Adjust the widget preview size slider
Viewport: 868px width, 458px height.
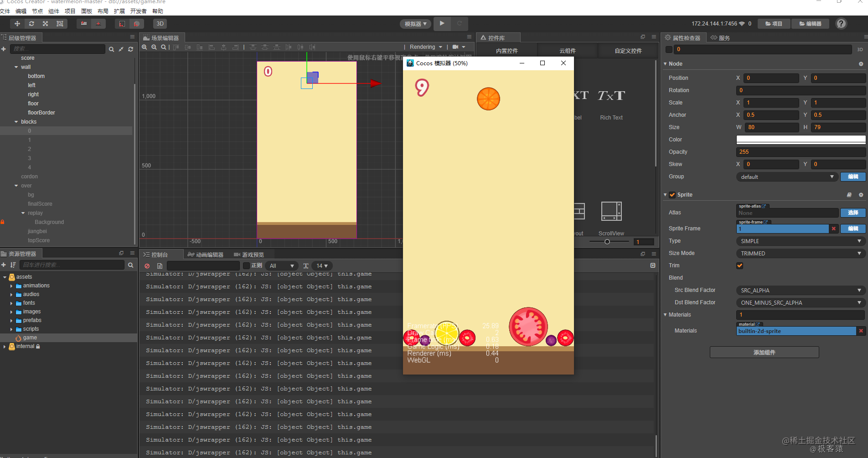[607, 242]
